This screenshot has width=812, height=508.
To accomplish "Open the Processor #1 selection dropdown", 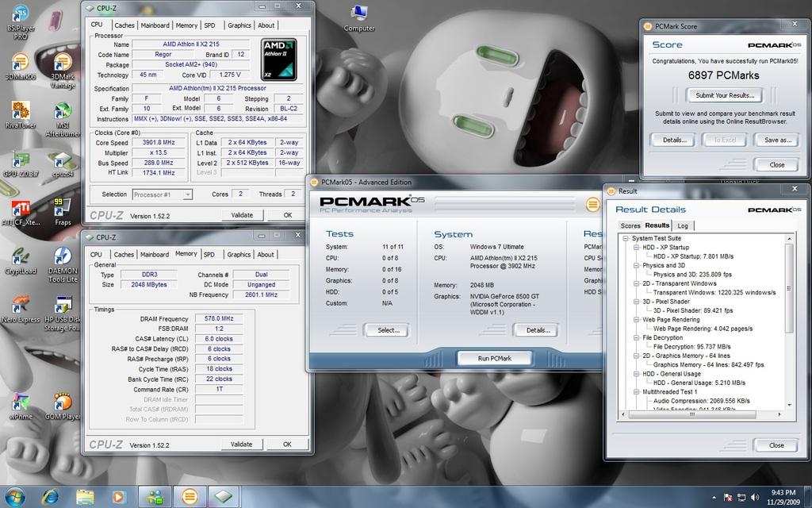I will pyautogui.click(x=162, y=194).
